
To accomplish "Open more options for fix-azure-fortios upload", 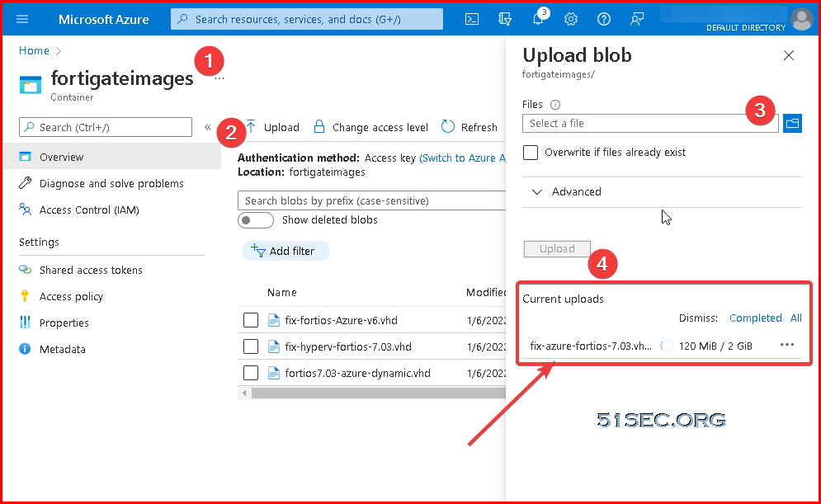I will tap(787, 345).
